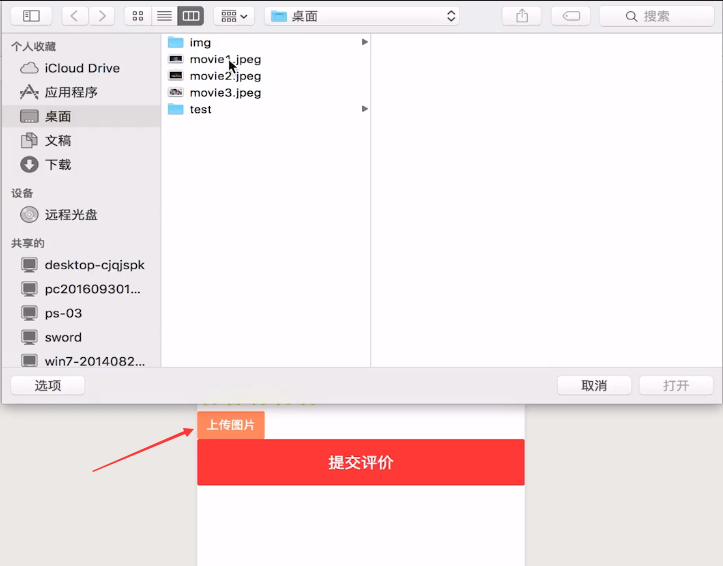This screenshot has width=723, height=566.
Task: Toggle the sidebar visibility button
Action: [x=31, y=16]
